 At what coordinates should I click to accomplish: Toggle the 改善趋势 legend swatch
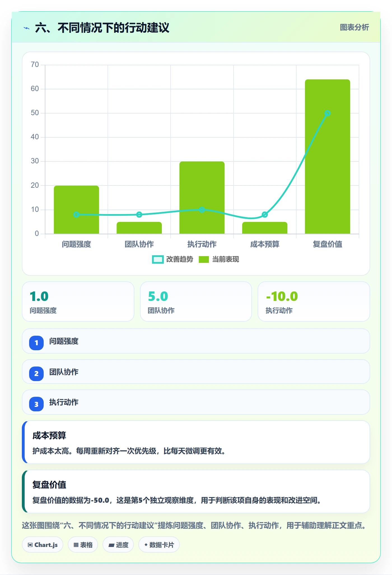coord(158,259)
